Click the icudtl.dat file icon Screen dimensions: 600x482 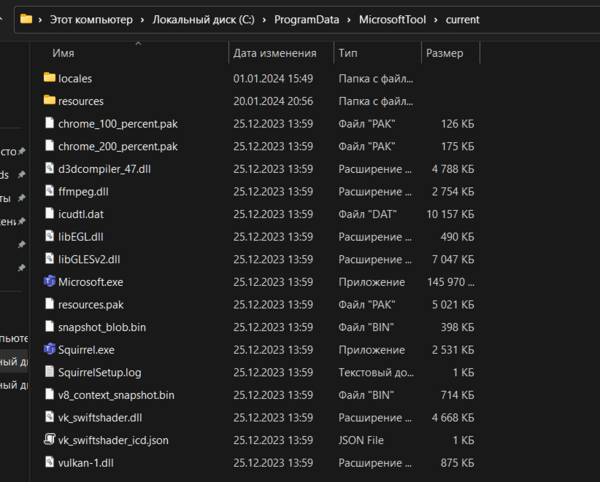(49, 214)
